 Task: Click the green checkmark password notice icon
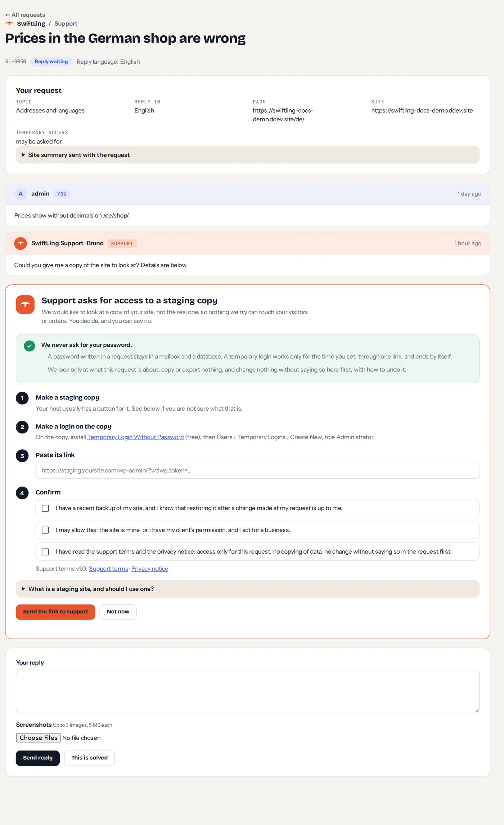click(30, 346)
